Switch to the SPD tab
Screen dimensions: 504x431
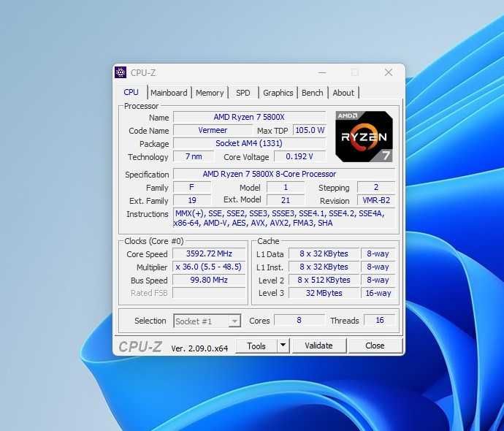coord(243,93)
